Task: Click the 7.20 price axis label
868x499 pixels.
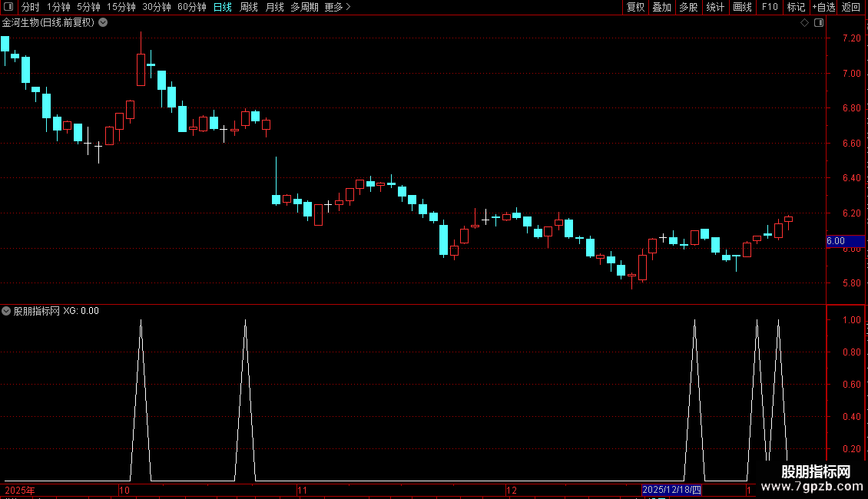Action: click(x=851, y=38)
